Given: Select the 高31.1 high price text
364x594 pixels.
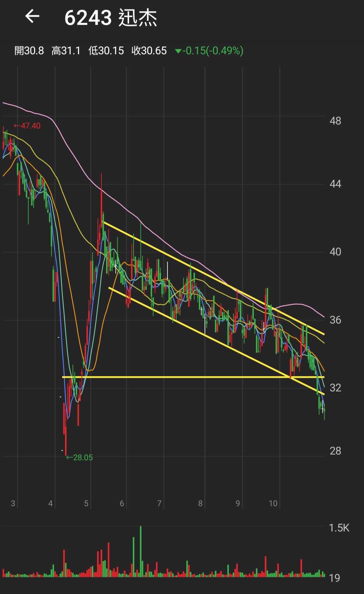Looking at the screenshot, I should pos(66,51).
